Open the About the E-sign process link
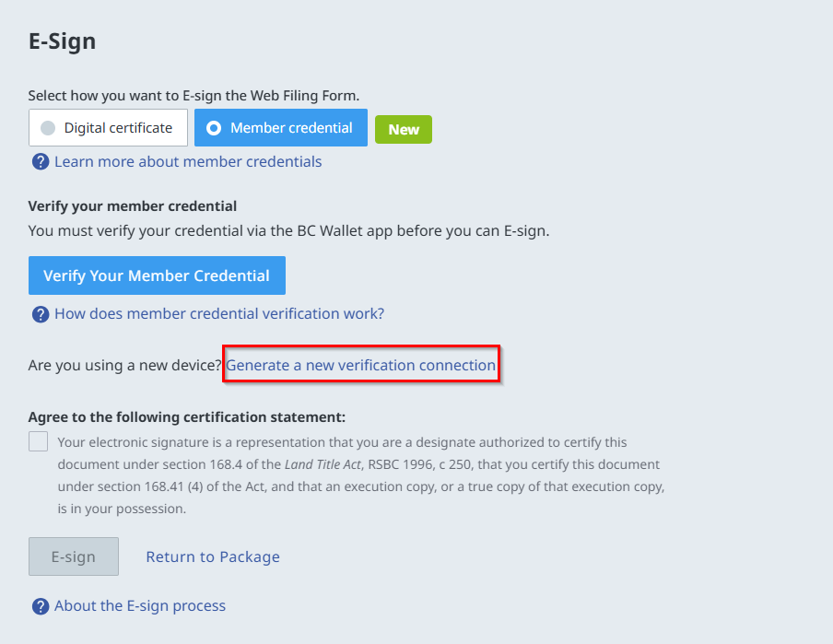The width and height of the screenshot is (833, 644). (140, 606)
